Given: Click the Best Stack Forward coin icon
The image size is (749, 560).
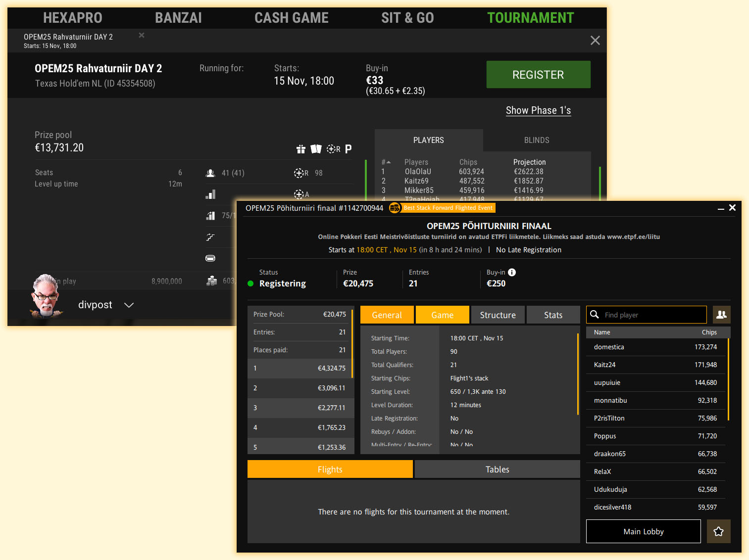Looking at the screenshot, I should (x=395, y=208).
